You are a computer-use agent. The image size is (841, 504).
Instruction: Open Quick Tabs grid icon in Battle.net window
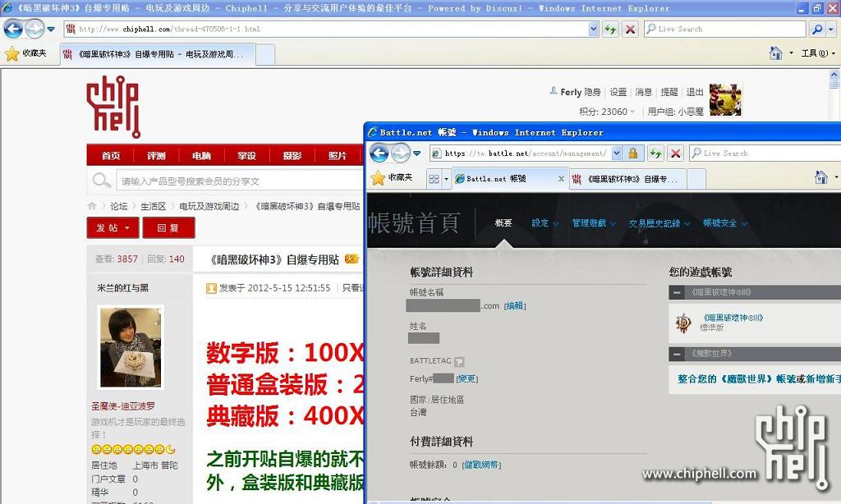pos(434,179)
